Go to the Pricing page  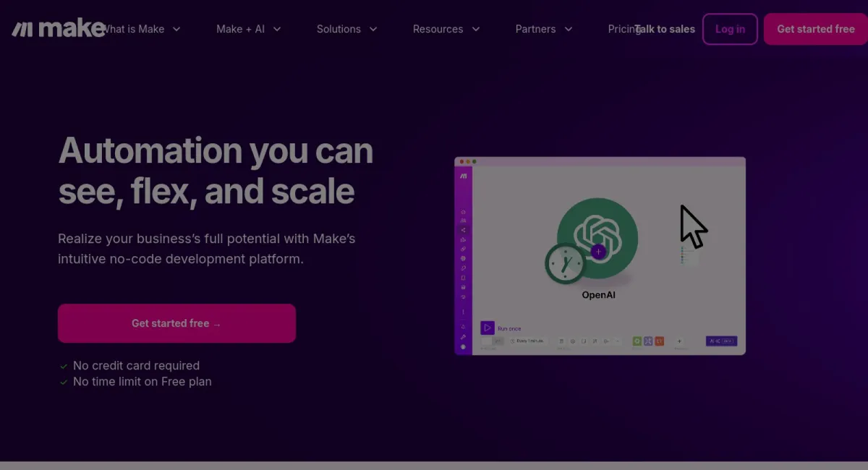pyautogui.click(x=624, y=29)
